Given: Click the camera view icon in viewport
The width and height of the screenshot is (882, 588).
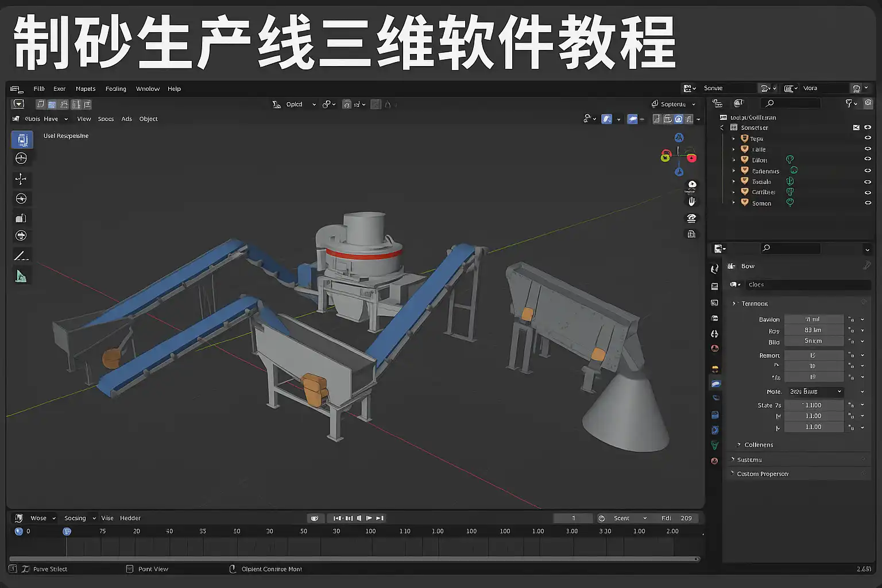Looking at the screenshot, I should 691,218.
